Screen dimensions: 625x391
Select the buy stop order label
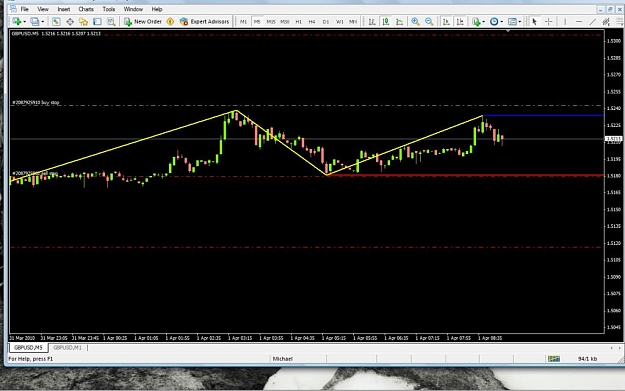[36, 102]
